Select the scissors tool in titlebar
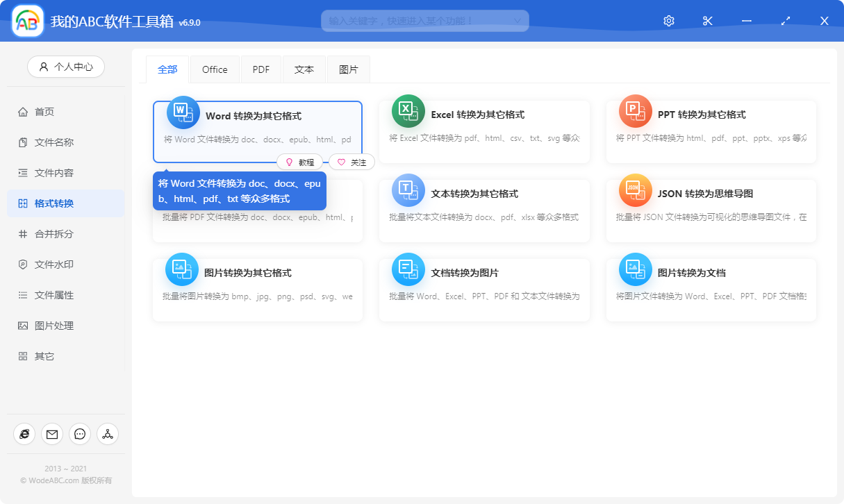The height and width of the screenshot is (504, 844). coord(707,20)
